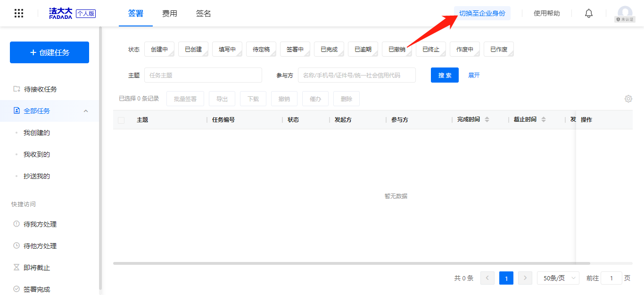Click the FADADA logo

pyautogui.click(x=61, y=13)
